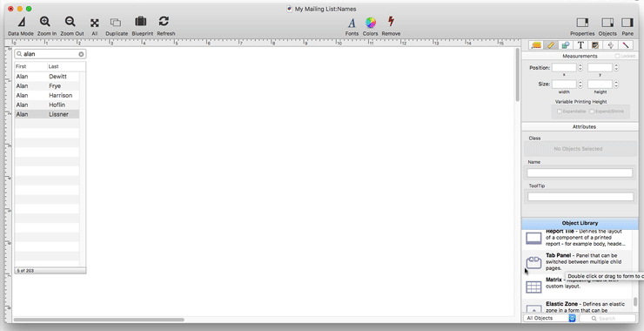The width and height of the screenshot is (644, 331).
Task: Check the Locked checkbox
Action: click(x=617, y=56)
